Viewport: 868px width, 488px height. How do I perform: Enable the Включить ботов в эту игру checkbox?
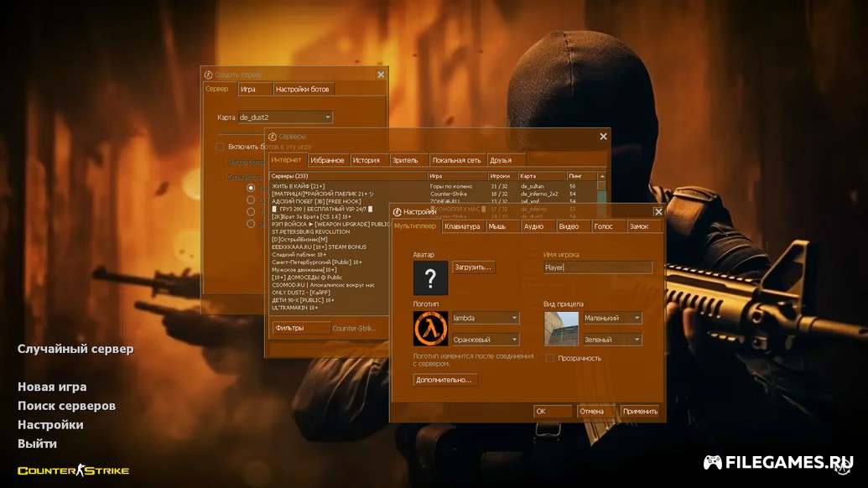pos(220,147)
